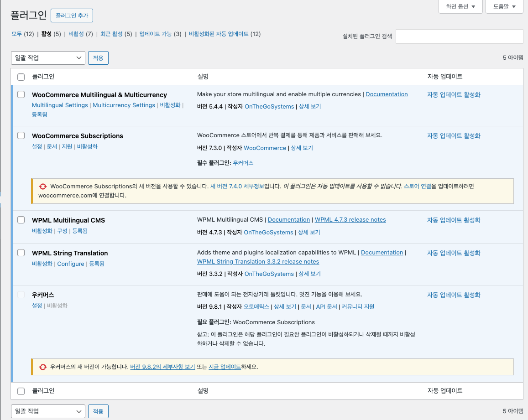Open 설정 link under WooCommerce Subscriptions
The height and width of the screenshot is (420, 528).
tap(37, 146)
